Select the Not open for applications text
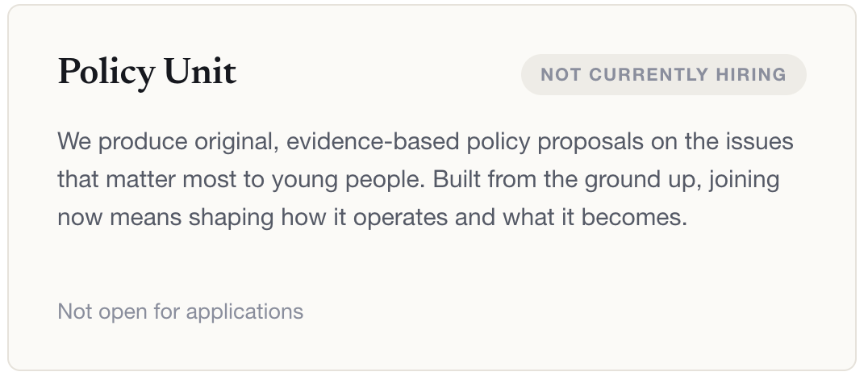This screenshot has width=868, height=376. (181, 311)
